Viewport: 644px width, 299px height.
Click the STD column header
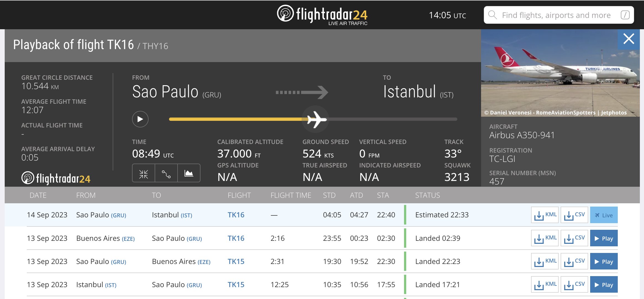click(x=329, y=195)
